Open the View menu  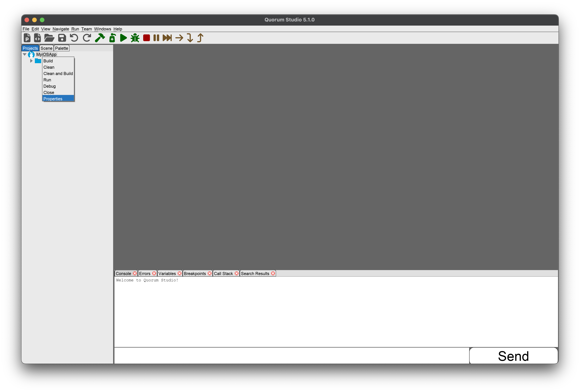(x=46, y=29)
